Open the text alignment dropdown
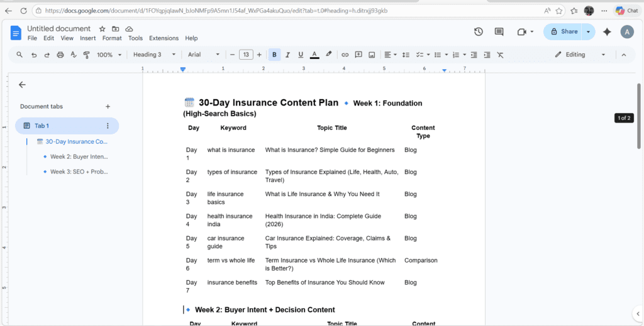 (x=390, y=55)
